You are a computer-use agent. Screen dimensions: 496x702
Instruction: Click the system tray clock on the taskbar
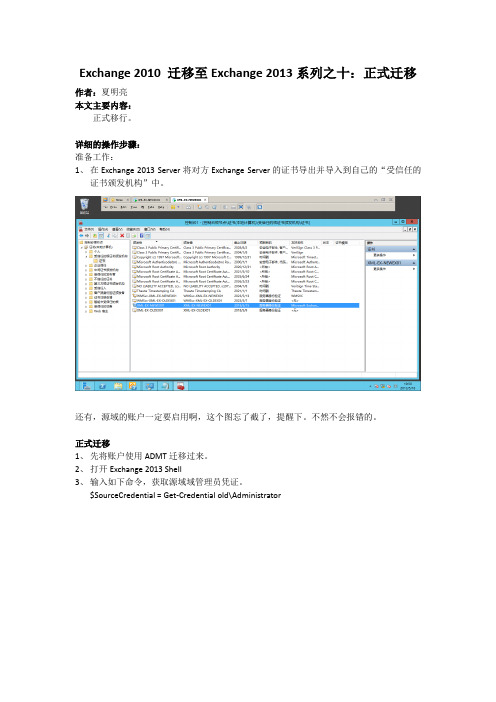(408, 386)
